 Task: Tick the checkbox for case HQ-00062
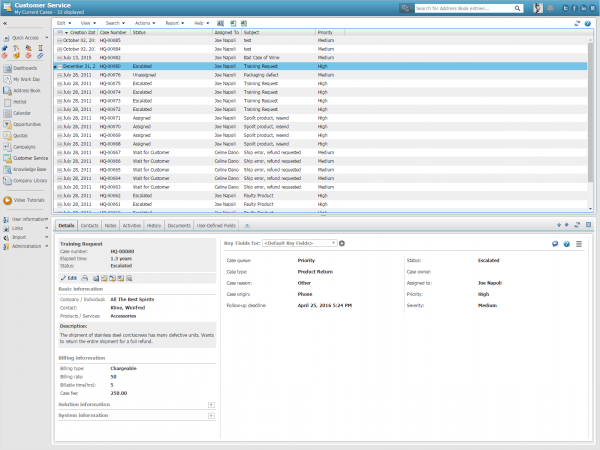click(60, 196)
